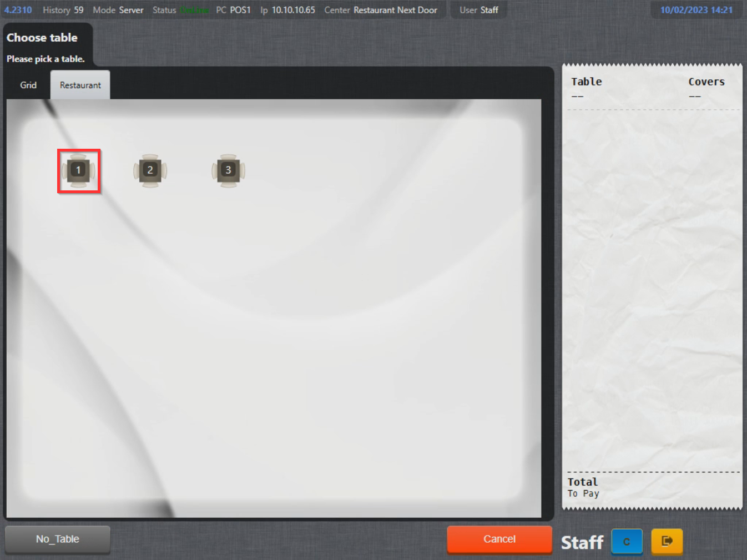Click the yellow logout exit icon
This screenshot has width=747, height=560.
click(x=667, y=541)
